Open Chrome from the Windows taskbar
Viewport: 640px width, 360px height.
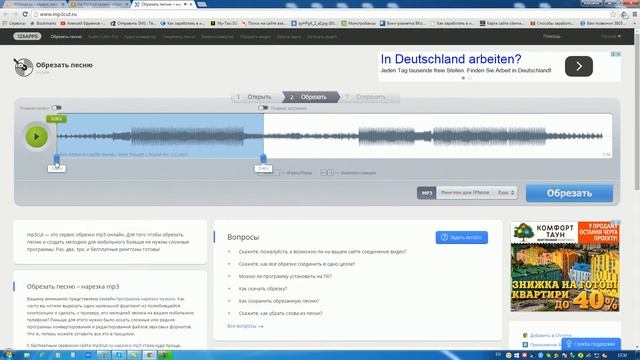[149, 355]
